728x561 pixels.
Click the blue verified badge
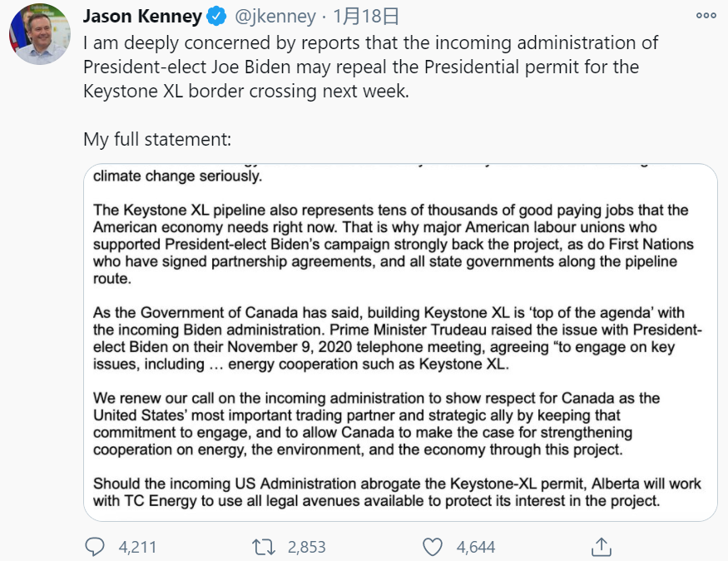click(x=216, y=17)
